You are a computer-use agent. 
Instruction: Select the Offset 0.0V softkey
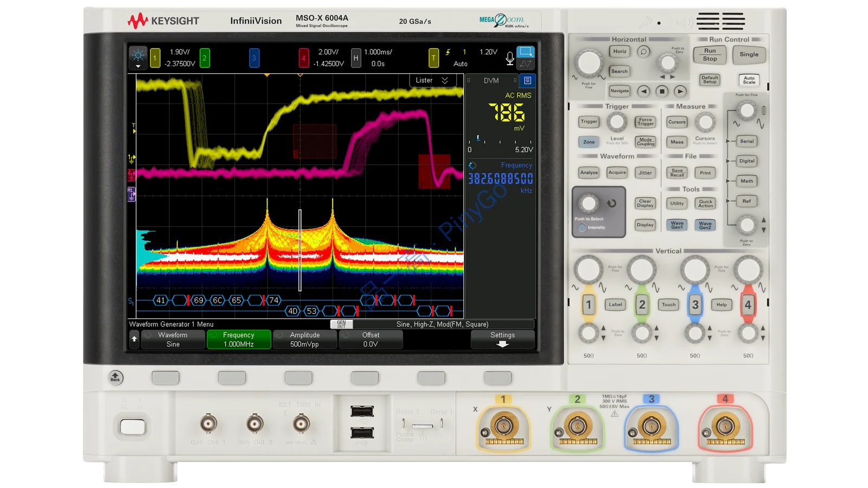[x=371, y=339]
